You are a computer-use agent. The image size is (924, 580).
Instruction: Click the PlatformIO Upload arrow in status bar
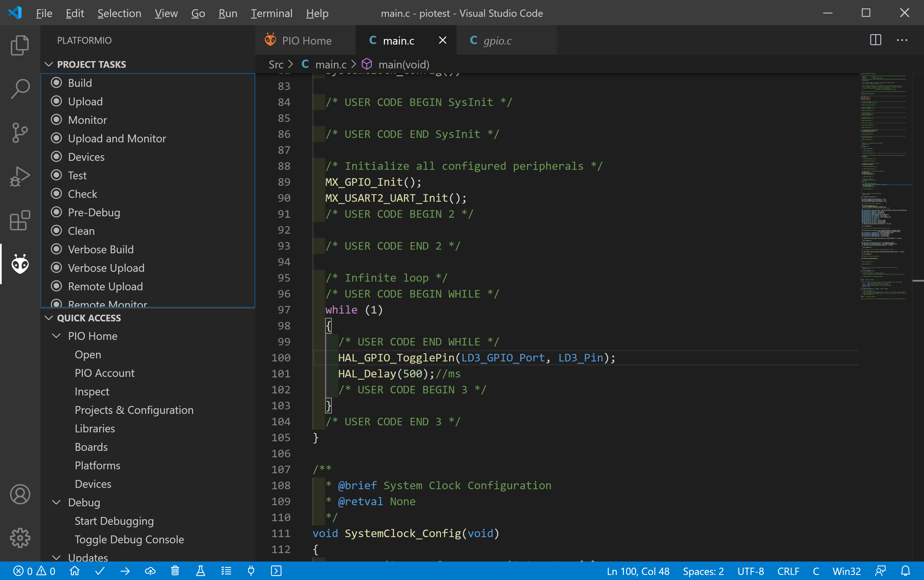tap(125, 571)
